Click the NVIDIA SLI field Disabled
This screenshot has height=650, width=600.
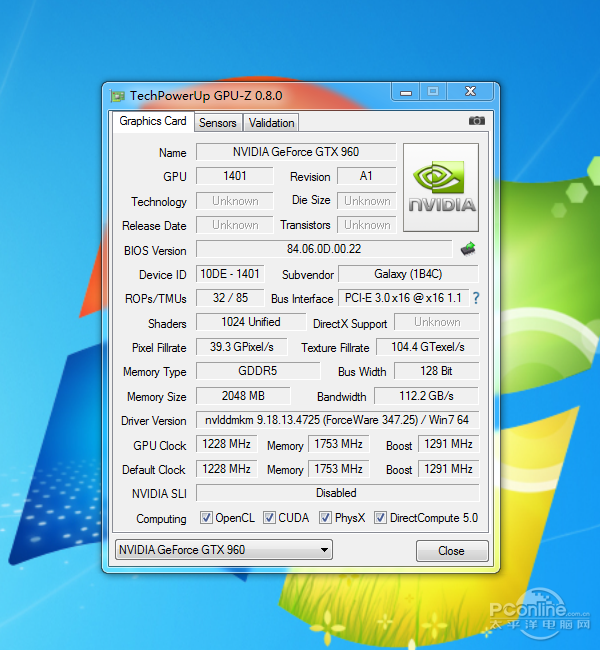click(338, 492)
